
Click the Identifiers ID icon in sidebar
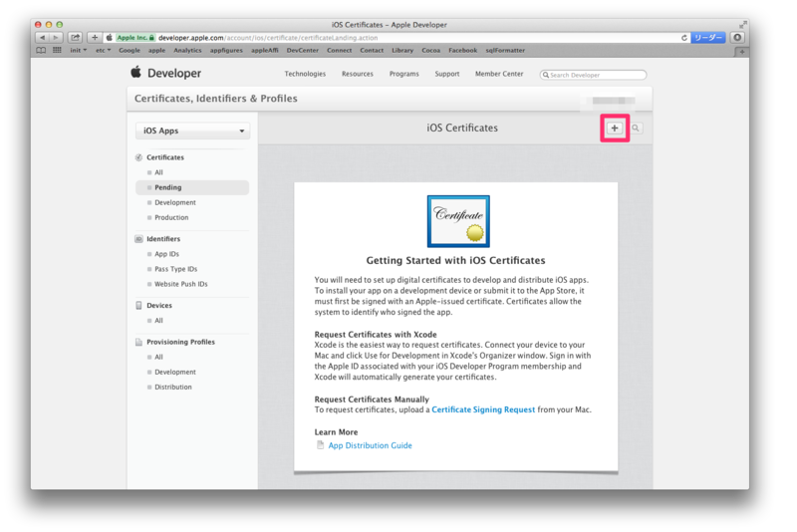tap(138, 239)
